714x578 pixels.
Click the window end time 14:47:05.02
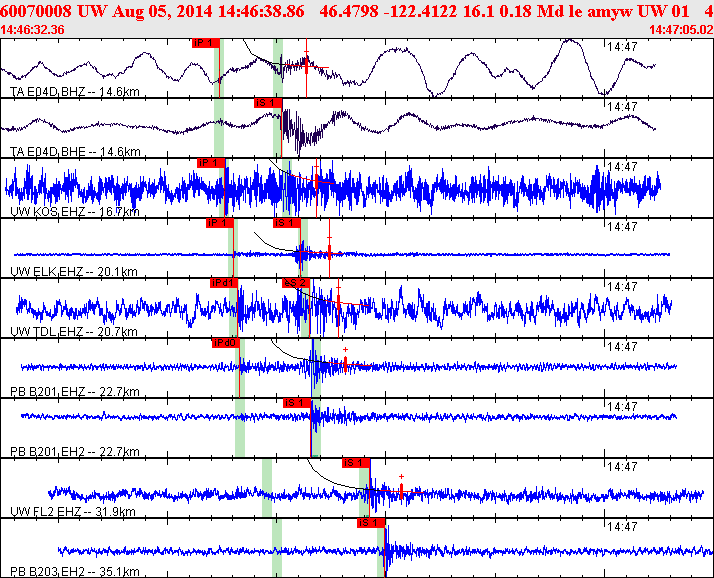681,30
